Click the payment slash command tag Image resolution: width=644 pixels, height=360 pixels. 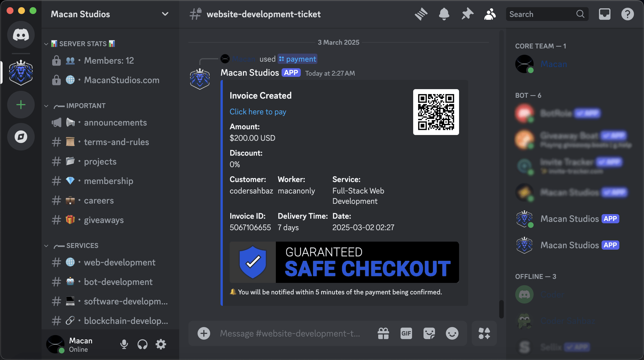click(298, 59)
